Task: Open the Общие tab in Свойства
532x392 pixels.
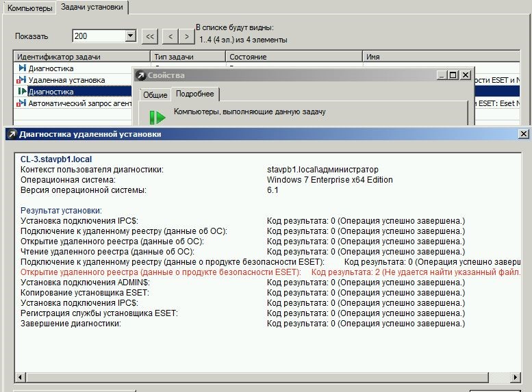Action: [x=155, y=95]
